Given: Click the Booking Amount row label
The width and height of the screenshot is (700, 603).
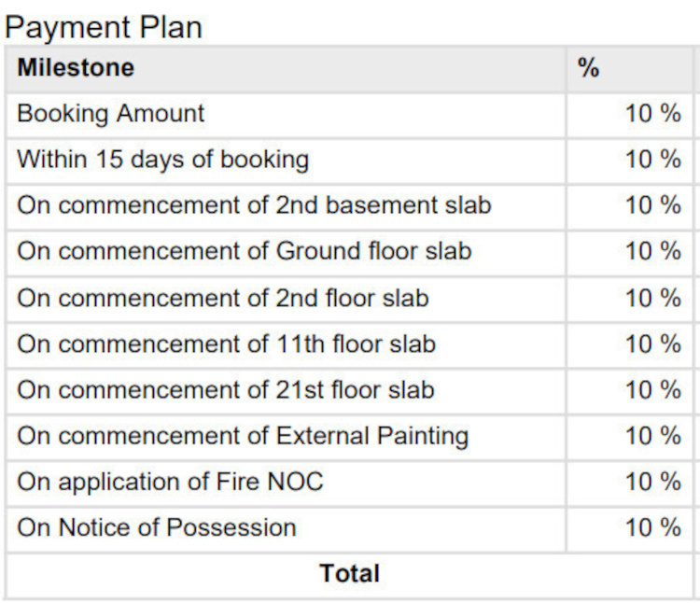Looking at the screenshot, I should tap(111, 113).
